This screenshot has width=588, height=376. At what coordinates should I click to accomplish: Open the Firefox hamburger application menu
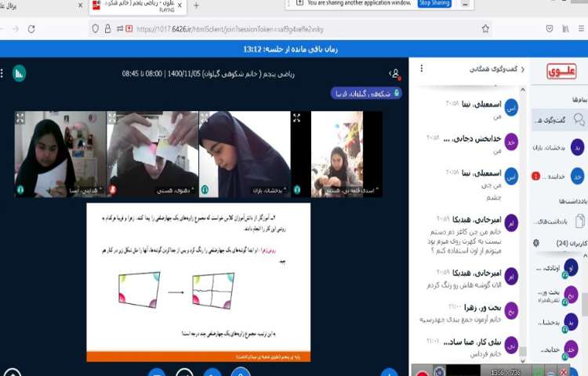[581, 28]
